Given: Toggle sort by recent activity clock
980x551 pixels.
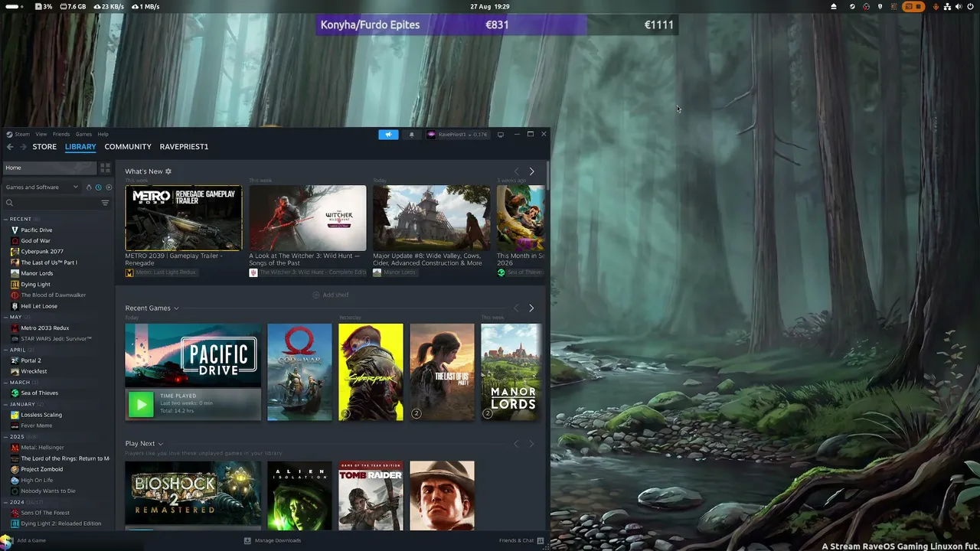Looking at the screenshot, I should click(98, 187).
